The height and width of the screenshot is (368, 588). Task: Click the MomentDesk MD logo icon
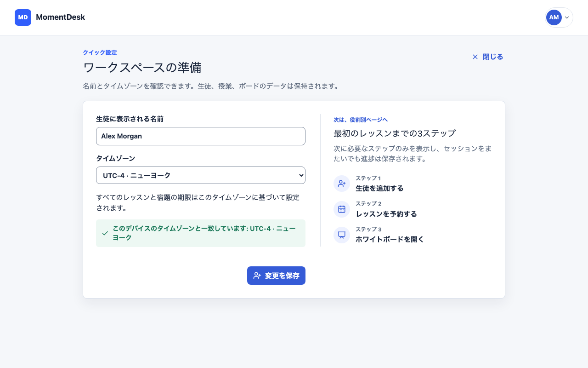pos(23,17)
